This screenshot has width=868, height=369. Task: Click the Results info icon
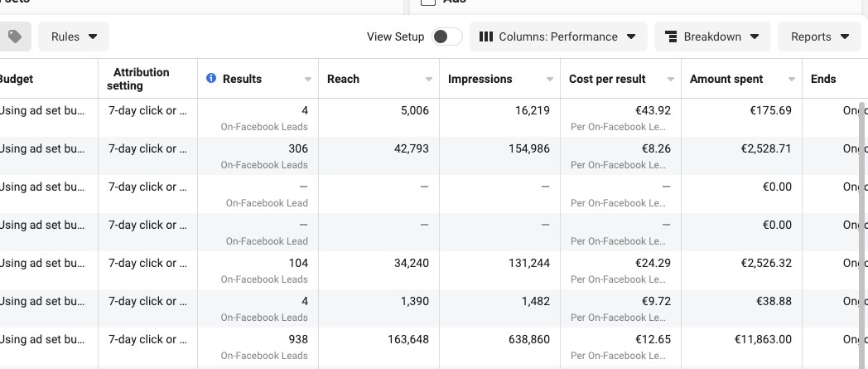coord(211,78)
